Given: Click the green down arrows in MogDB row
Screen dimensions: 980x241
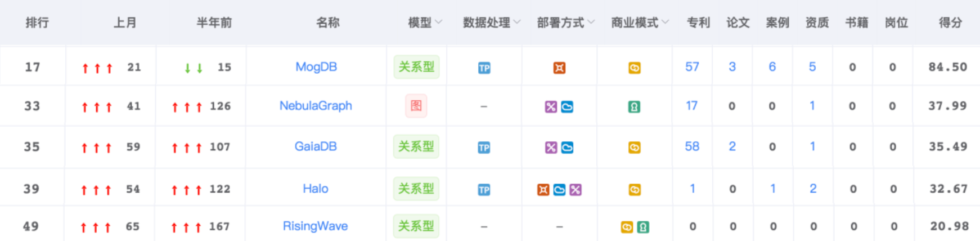Looking at the screenshot, I should pyautogui.click(x=194, y=68).
